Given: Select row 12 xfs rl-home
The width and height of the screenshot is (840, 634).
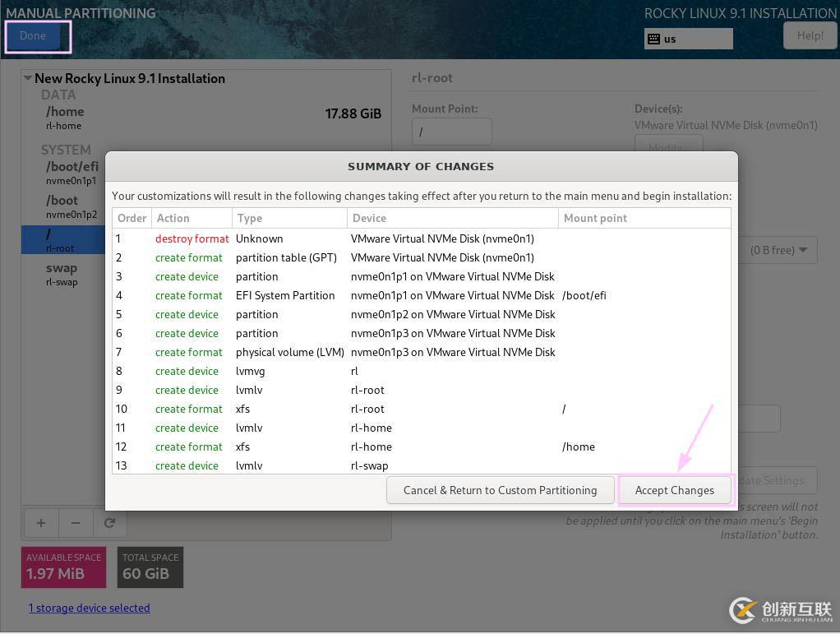Looking at the screenshot, I should (421, 447).
